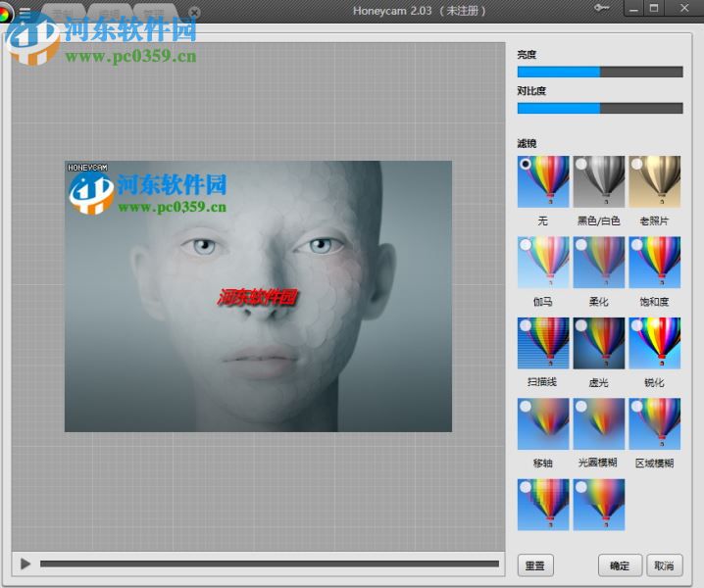Select the 无 (no filter) balloon thumbnail

click(x=543, y=181)
